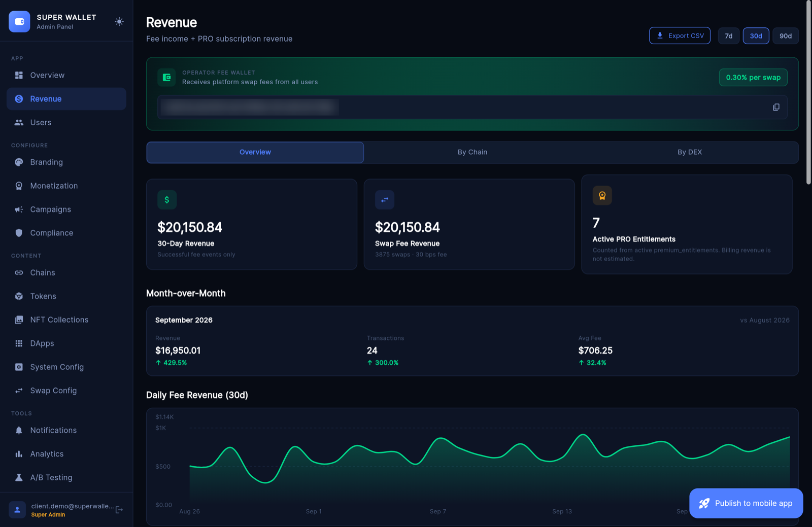The height and width of the screenshot is (527, 812).
Task: Click the 300.0% transactions increase indicator
Action: (x=383, y=363)
